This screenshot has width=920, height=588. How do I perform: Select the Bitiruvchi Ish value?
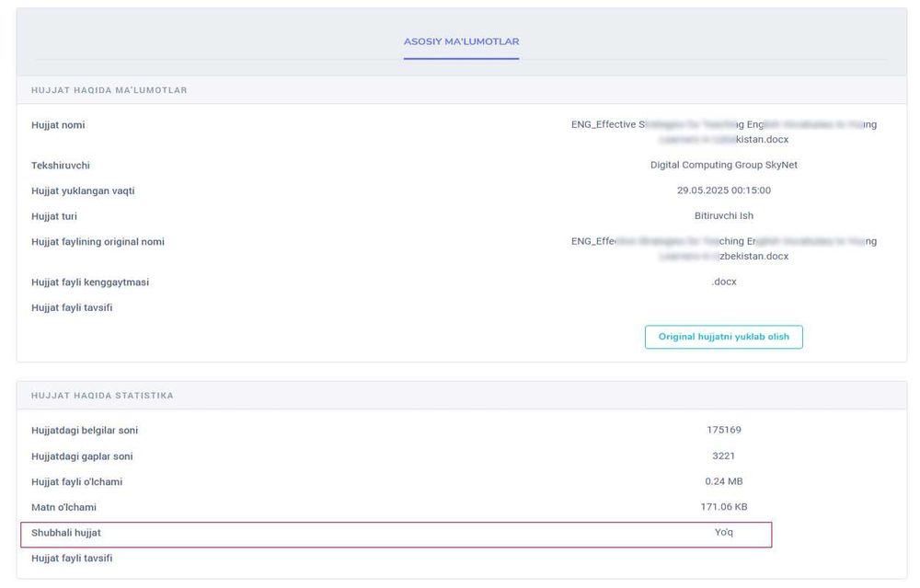click(723, 216)
